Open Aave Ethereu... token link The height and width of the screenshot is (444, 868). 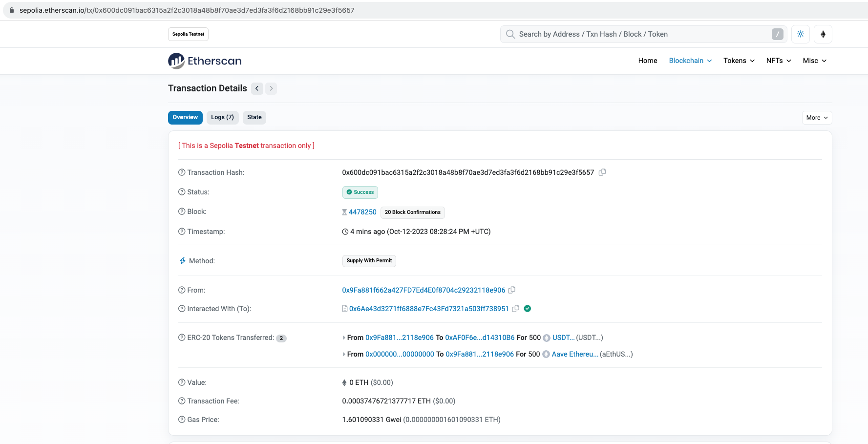pos(575,354)
